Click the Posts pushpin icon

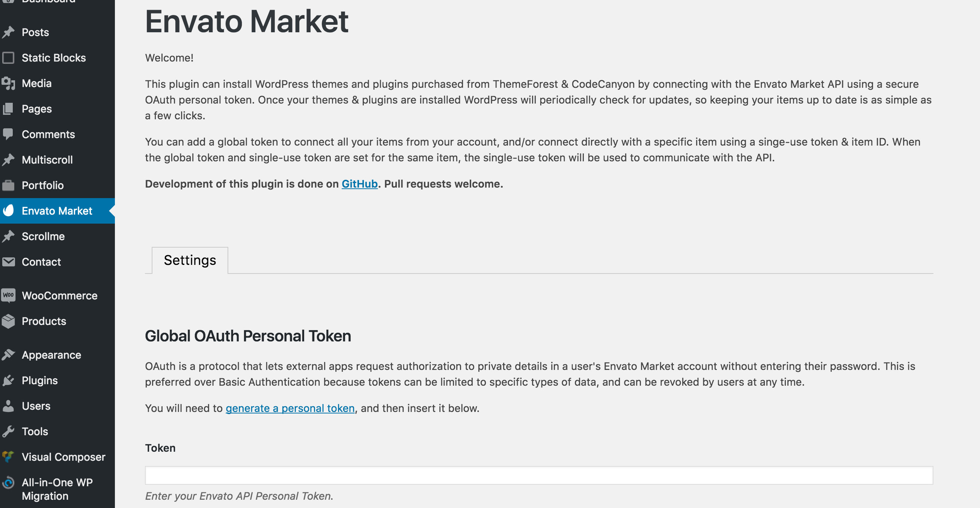click(8, 32)
